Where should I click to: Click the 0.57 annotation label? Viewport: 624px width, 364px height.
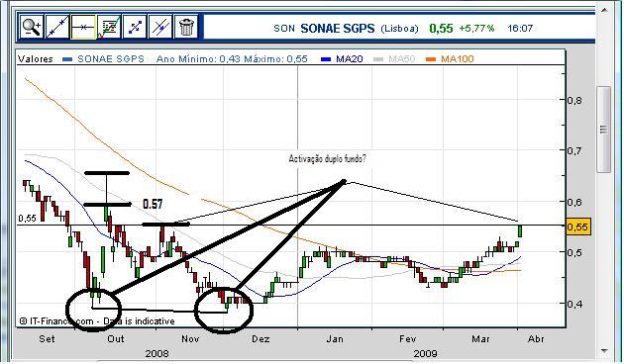153,204
